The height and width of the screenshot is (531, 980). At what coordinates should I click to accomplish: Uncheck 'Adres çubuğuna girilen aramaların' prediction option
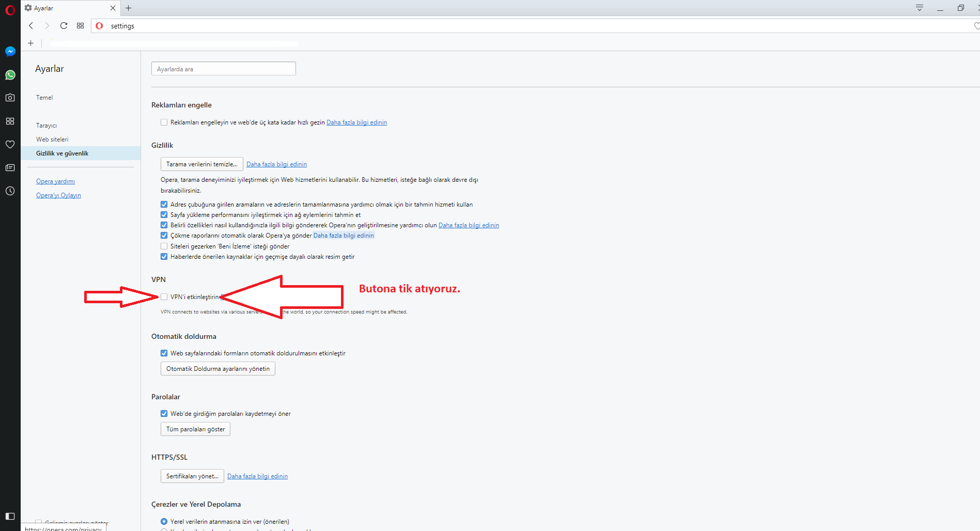coord(164,205)
